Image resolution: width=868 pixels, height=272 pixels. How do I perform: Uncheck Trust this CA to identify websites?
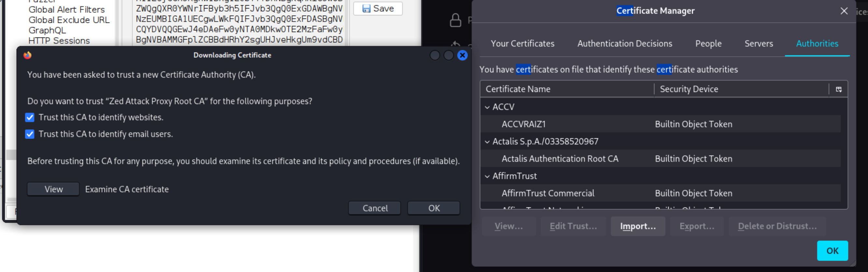pos(30,117)
